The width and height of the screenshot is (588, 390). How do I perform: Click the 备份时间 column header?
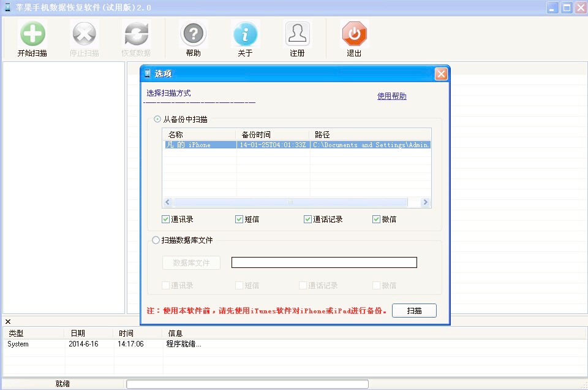[x=257, y=134]
